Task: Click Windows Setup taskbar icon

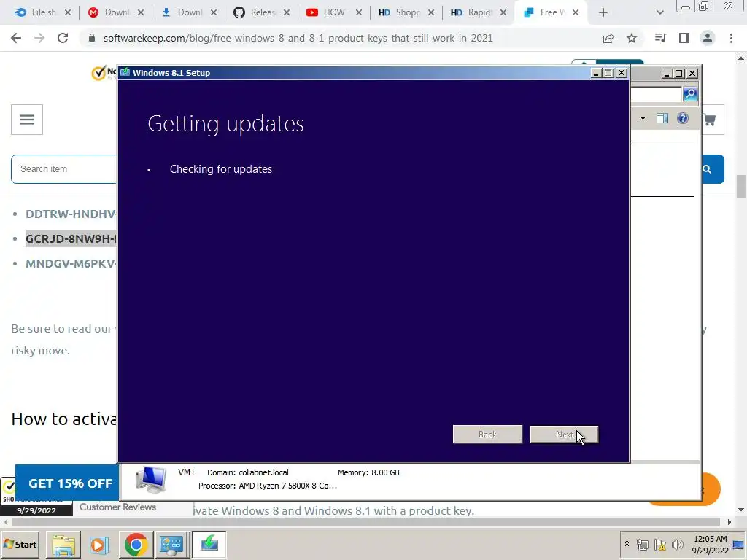Action: point(209,544)
